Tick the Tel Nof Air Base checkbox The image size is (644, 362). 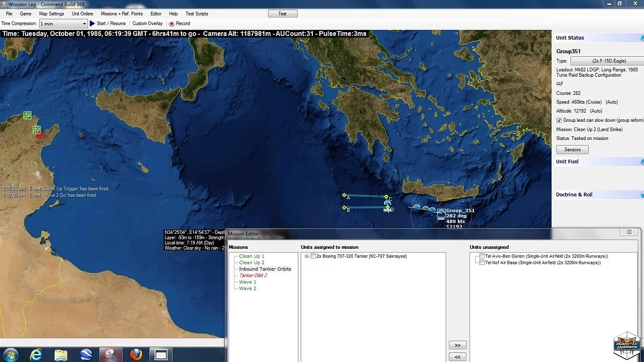pos(481,263)
